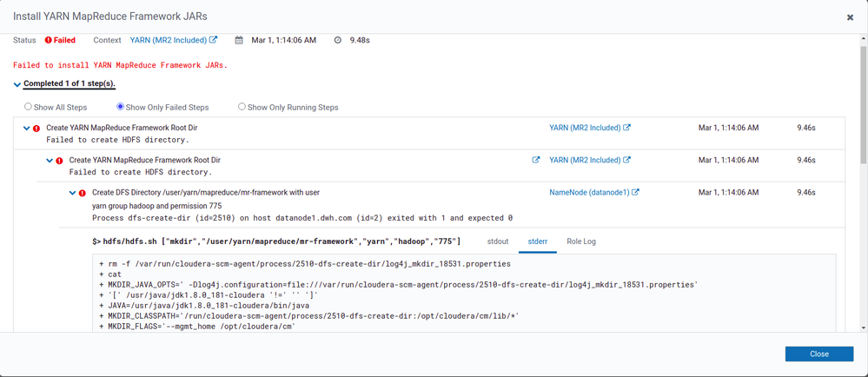Click 'yarn group hadoop and permission 775' text
This screenshot has width=868, height=377.
pos(157,205)
